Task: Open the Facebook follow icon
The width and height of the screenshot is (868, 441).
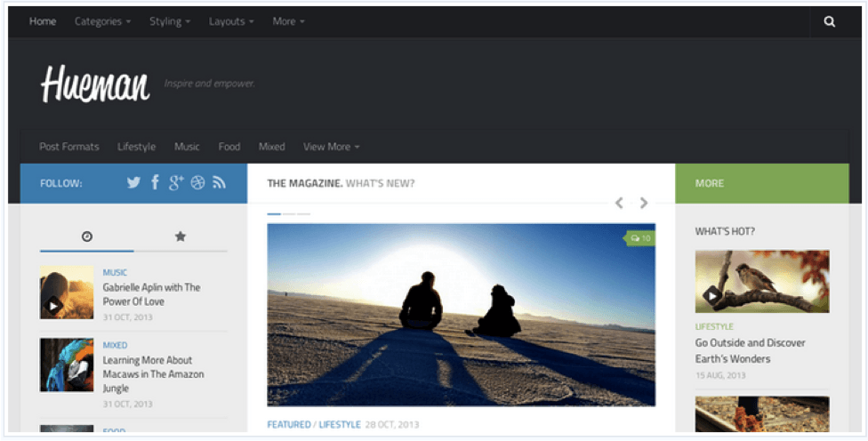Action: 155,182
